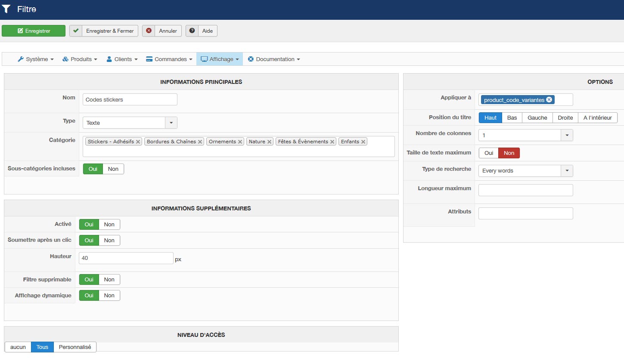624x364 pixels.
Task: Set Sous-catégories incluses to Non
Action: pos(113,169)
